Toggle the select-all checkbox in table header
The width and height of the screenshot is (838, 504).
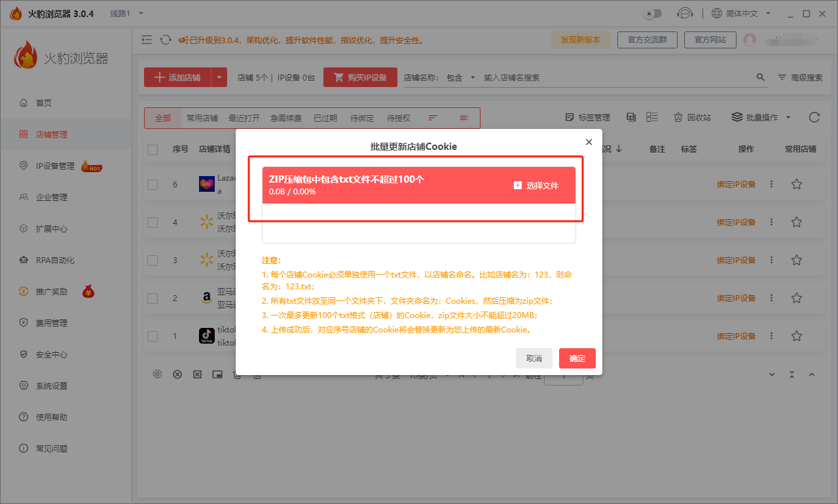[x=152, y=149]
